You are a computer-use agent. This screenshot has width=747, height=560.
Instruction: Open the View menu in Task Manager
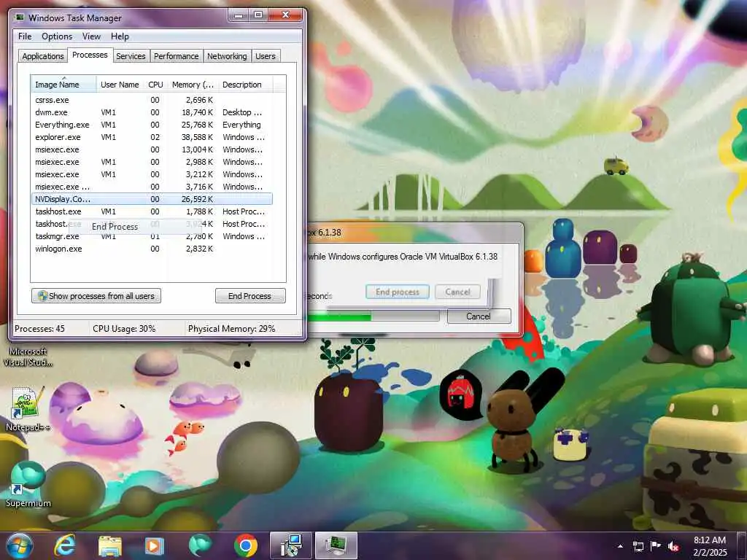(91, 36)
